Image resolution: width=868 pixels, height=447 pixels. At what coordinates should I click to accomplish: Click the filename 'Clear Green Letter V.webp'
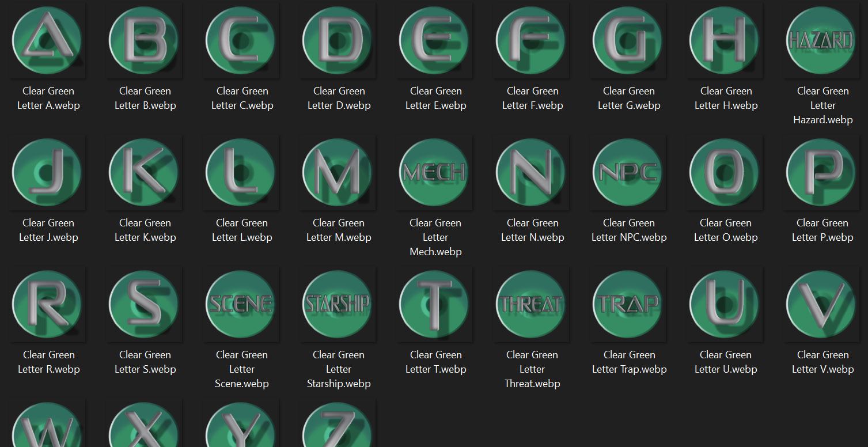tap(822, 362)
